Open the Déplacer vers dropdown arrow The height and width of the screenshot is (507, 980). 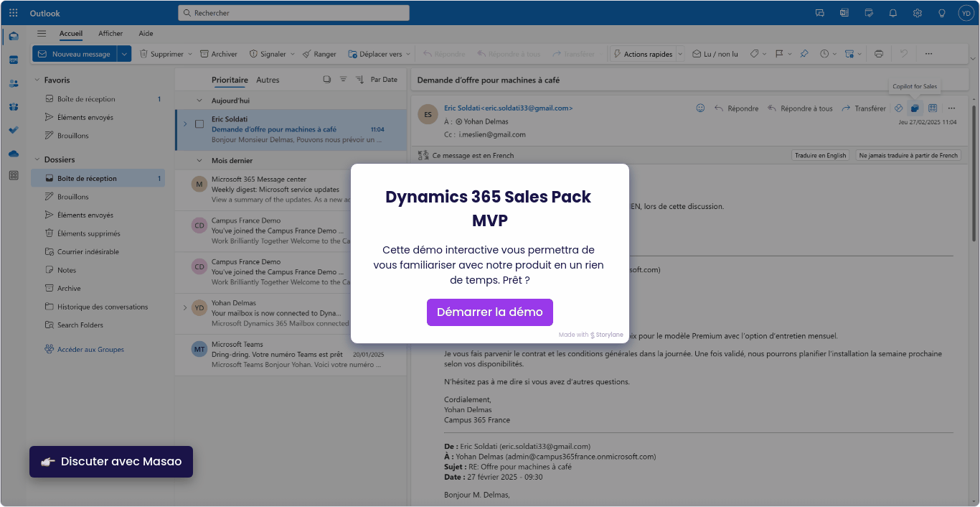point(408,54)
